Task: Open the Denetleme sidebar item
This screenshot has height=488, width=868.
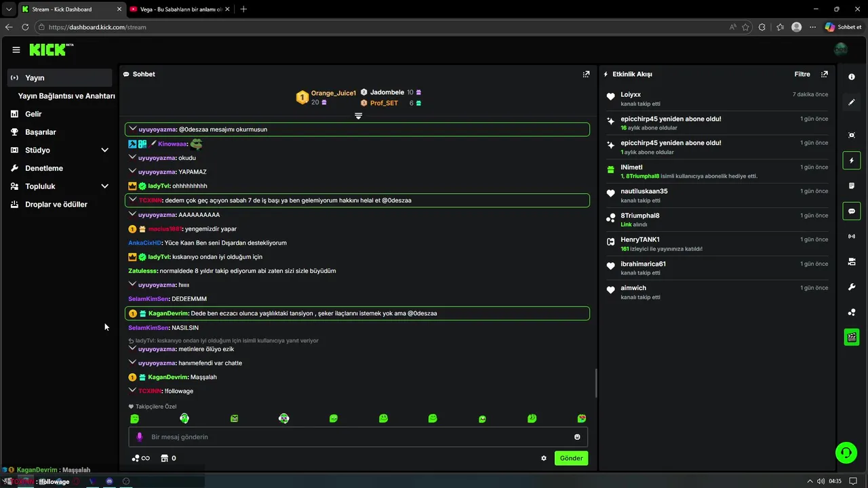Action: click(x=44, y=168)
